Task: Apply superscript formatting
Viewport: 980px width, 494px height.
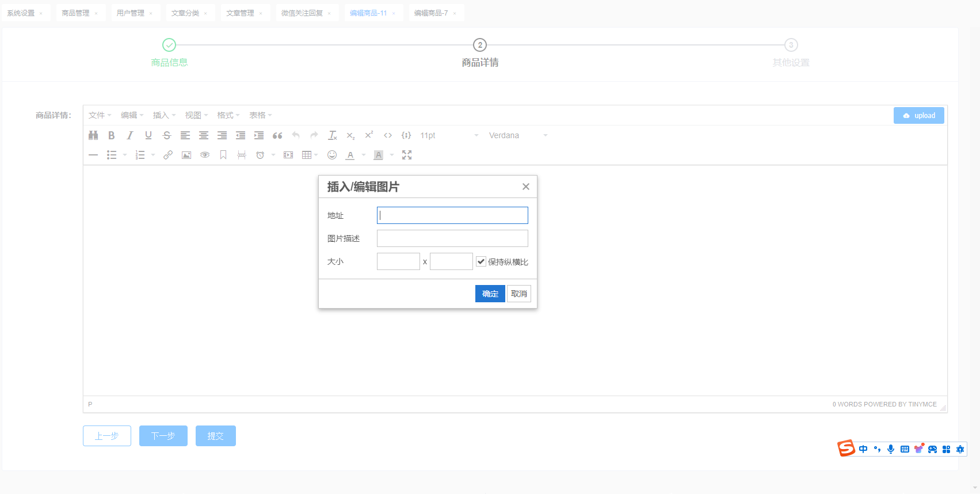Action: 369,135
